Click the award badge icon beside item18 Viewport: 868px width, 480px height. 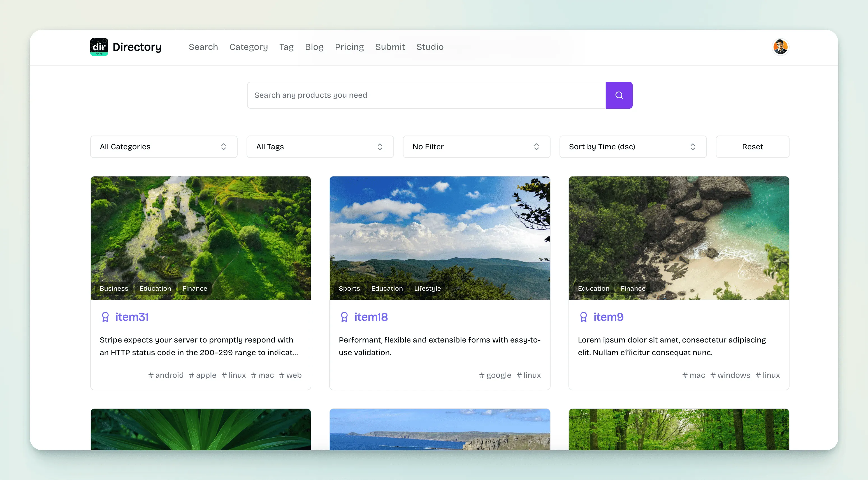point(344,317)
